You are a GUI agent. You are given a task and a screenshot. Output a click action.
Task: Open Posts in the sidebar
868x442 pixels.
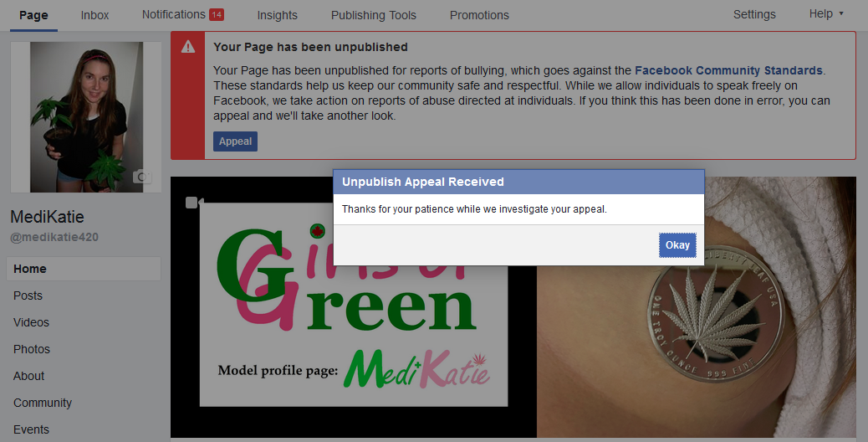(28, 296)
